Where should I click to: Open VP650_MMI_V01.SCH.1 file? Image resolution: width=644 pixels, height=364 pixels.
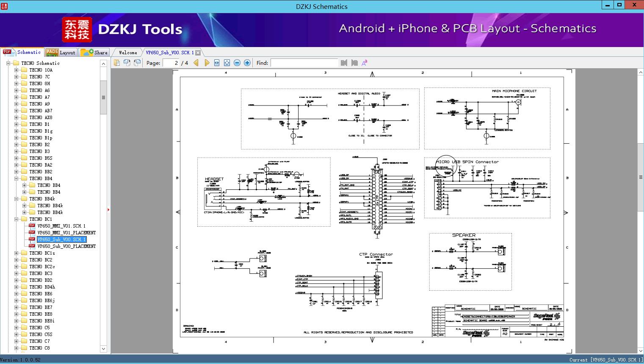61,226
